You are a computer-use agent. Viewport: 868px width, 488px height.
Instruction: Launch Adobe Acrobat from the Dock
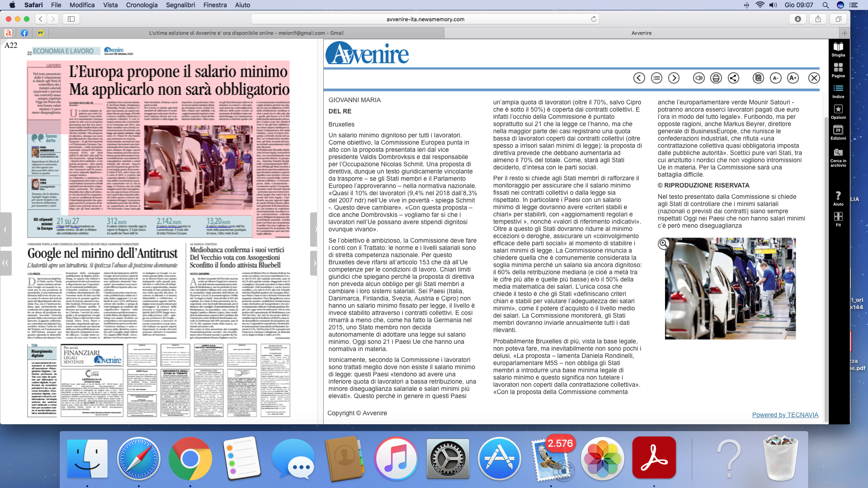(x=654, y=457)
